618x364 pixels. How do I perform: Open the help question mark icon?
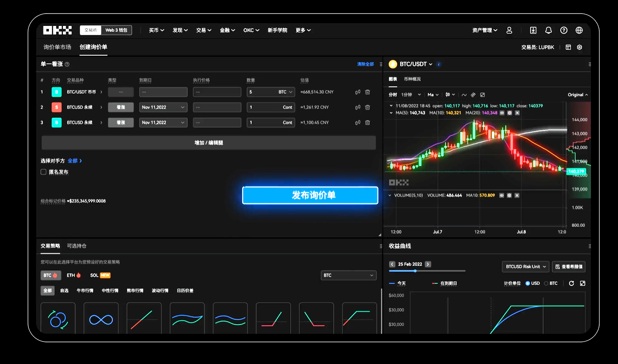[x=564, y=30]
